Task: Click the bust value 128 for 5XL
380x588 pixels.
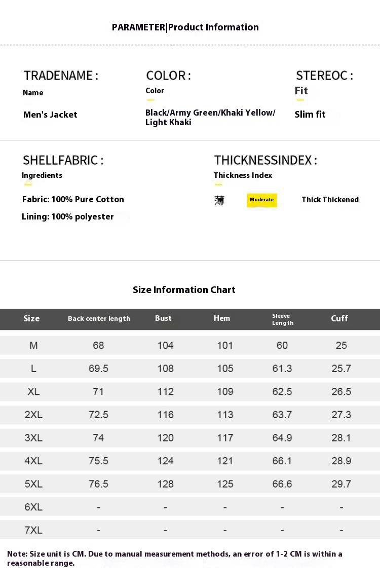Action: pos(165,484)
